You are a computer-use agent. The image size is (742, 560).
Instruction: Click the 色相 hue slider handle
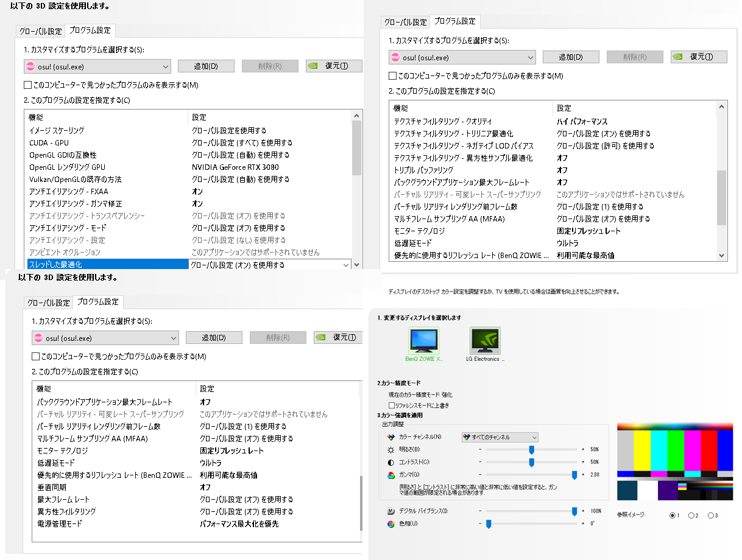(488, 523)
